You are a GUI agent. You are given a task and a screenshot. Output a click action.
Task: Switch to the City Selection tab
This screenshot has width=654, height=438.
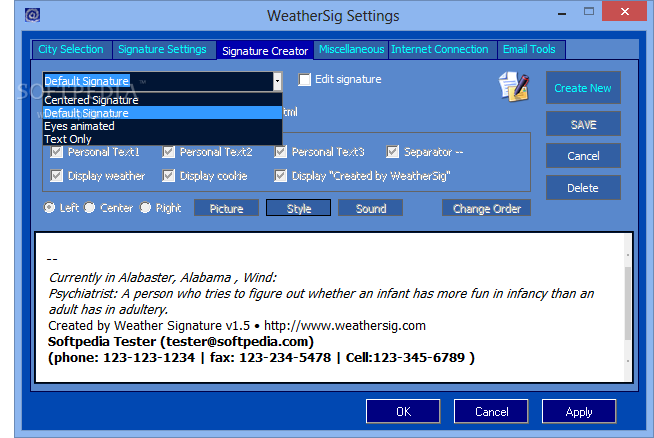coord(71,49)
